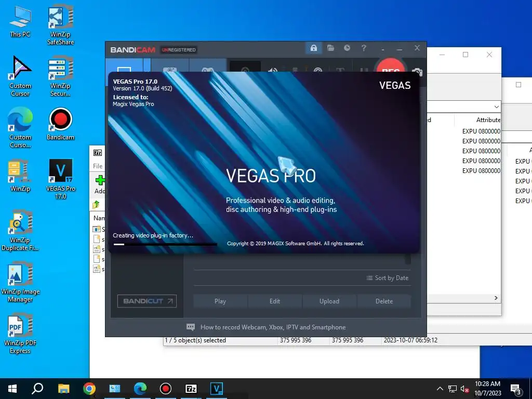Open File Explorer from the taskbar
The height and width of the screenshot is (399, 532).
[63, 389]
